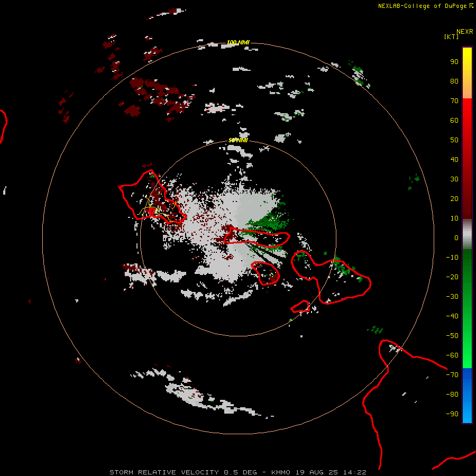Viewport: 476px width, 476px height.
Task: Click the bright red band between 60 and 70
Action: point(467,111)
